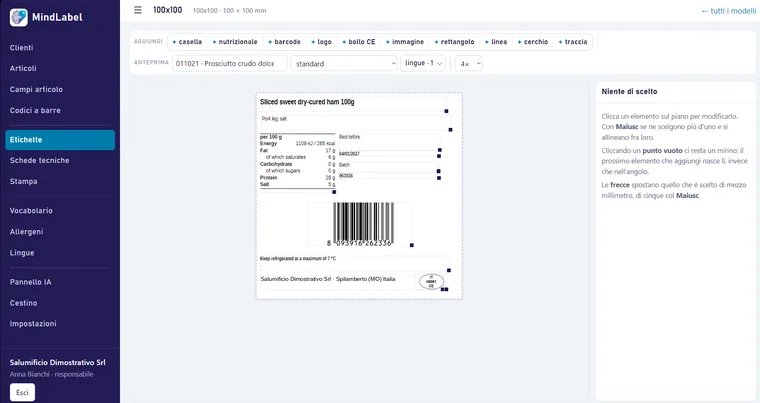Open Cestino in the sidebar

23,303
